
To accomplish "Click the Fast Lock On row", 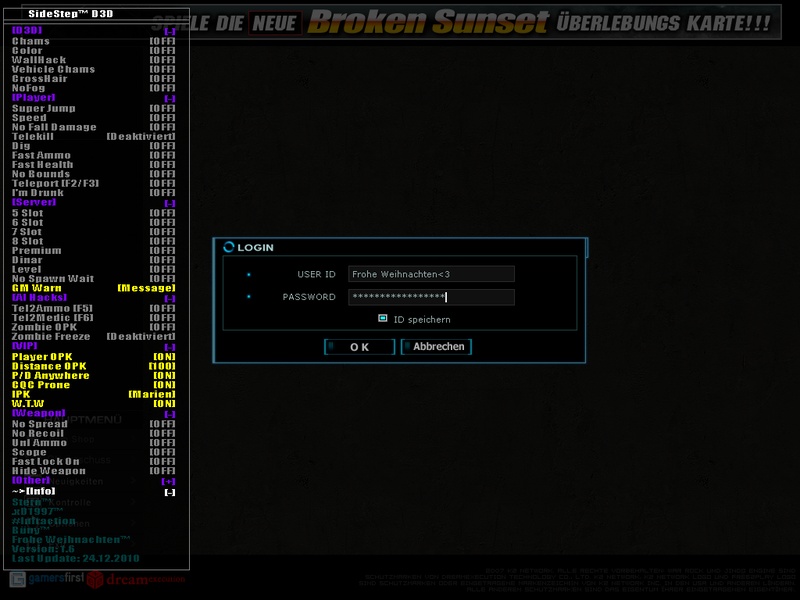I will coord(93,461).
